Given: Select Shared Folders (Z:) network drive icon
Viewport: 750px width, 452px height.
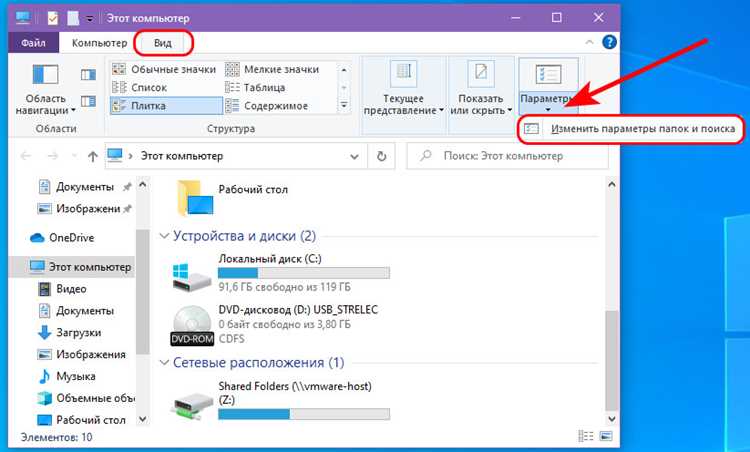Looking at the screenshot, I should coord(192,407).
